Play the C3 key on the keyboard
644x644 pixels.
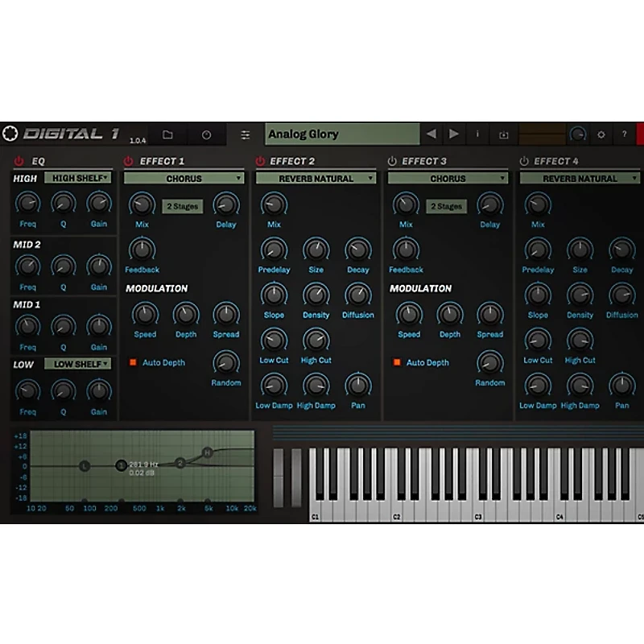click(x=478, y=510)
